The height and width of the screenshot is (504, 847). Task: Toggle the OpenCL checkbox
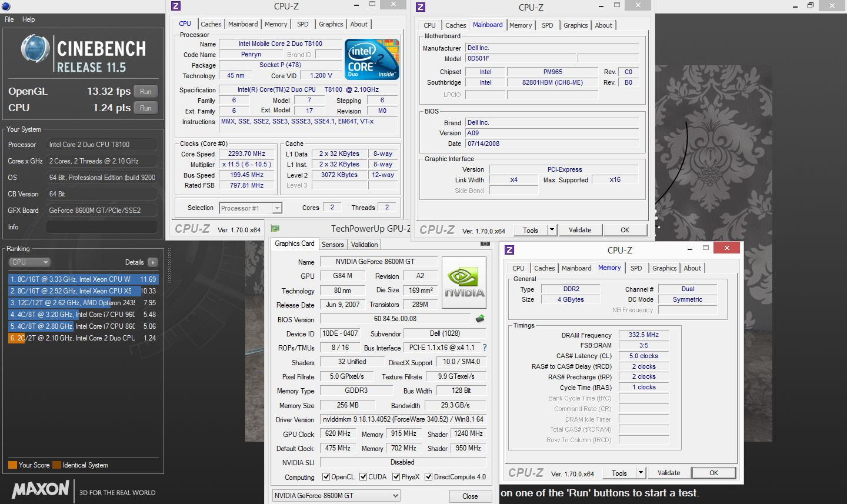click(x=326, y=477)
